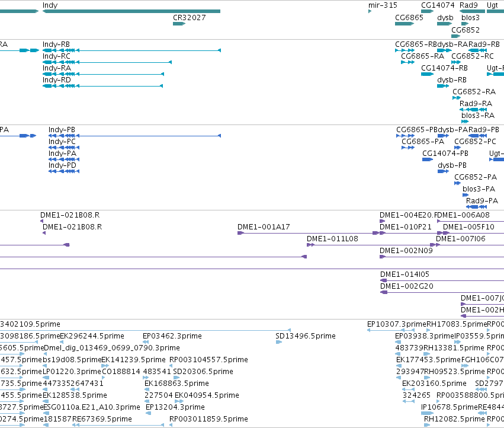The width and height of the screenshot is (504, 428).
Task: Click the Rad9-PA protein feature
Action: (x=476, y=207)
